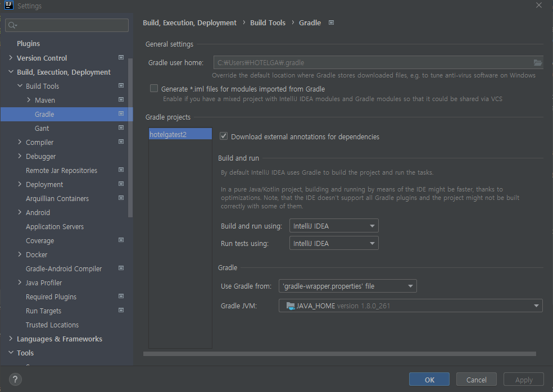This screenshot has height=392, width=553.
Task: Click the project-level icon beside Coverage
Action: pyautogui.click(x=121, y=240)
